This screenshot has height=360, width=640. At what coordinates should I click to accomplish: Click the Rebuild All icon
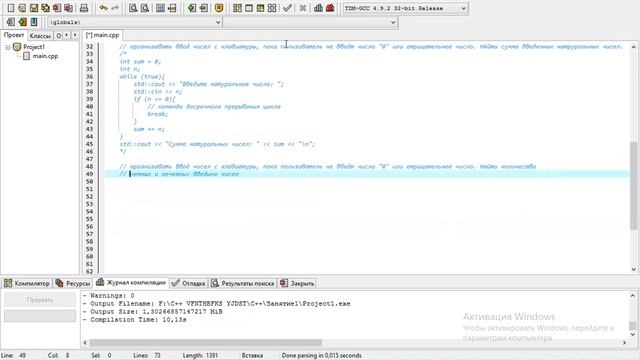point(272,8)
